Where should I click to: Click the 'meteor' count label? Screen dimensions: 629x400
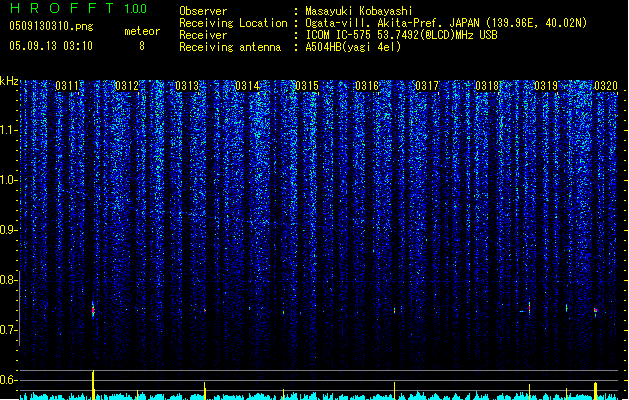[142, 31]
